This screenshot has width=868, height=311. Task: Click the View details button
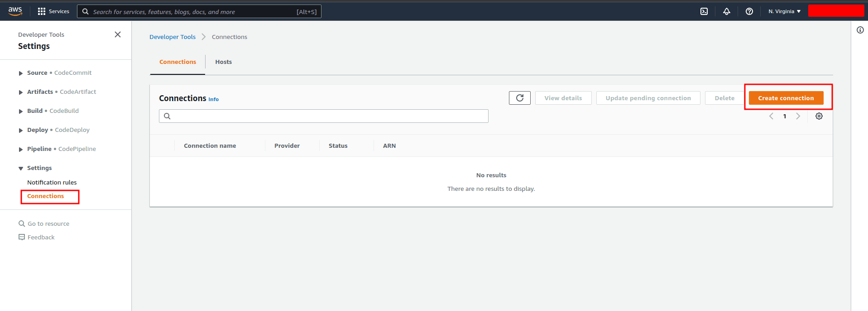tap(563, 98)
